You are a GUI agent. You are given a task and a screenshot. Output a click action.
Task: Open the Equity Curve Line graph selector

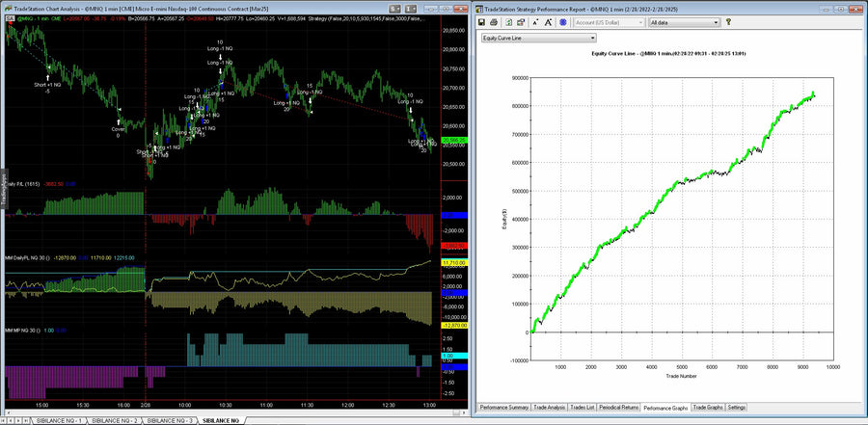538,39
